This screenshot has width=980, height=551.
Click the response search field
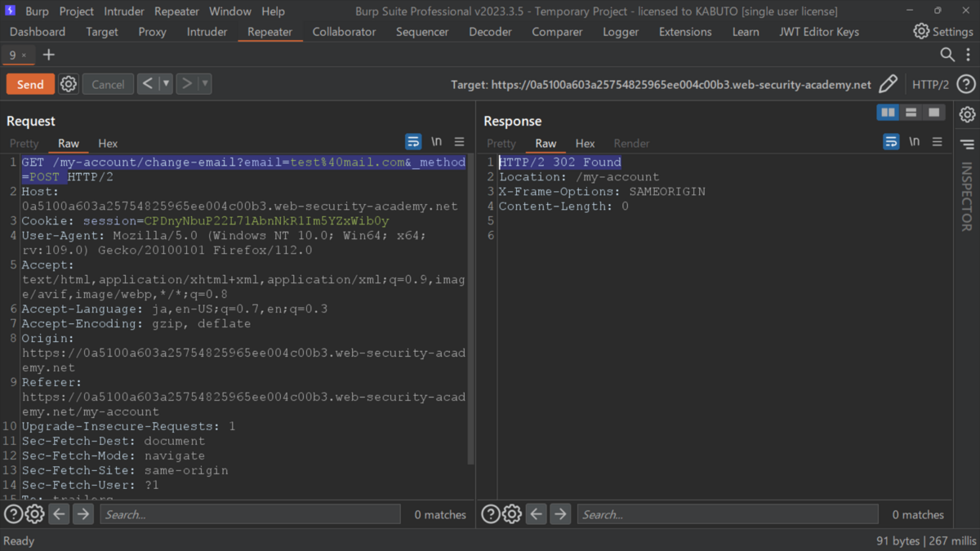tap(728, 514)
